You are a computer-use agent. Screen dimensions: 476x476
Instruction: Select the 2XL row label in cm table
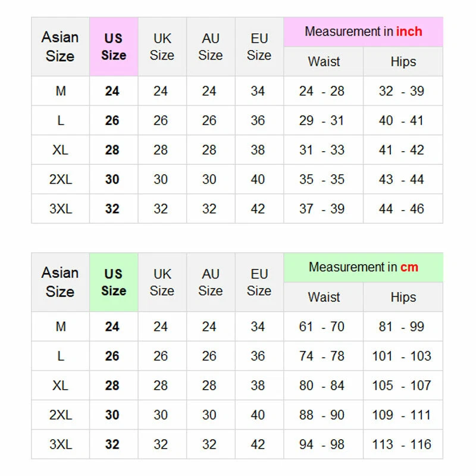coord(60,415)
